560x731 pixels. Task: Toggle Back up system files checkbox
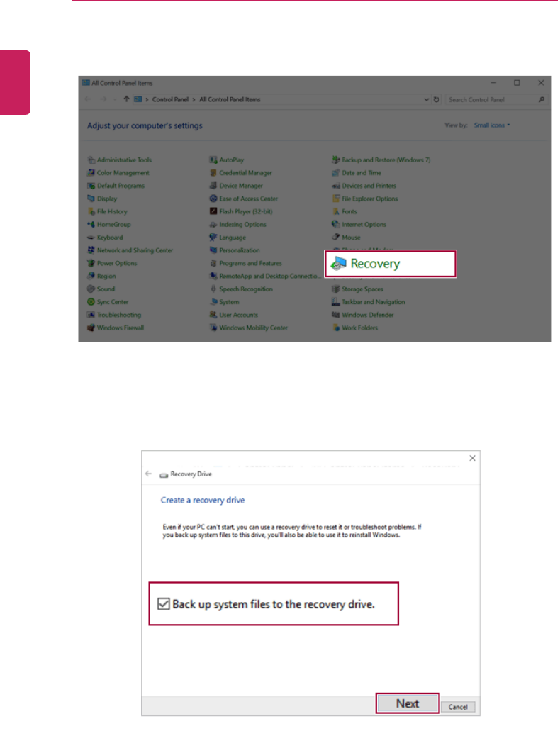(x=164, y=604)
